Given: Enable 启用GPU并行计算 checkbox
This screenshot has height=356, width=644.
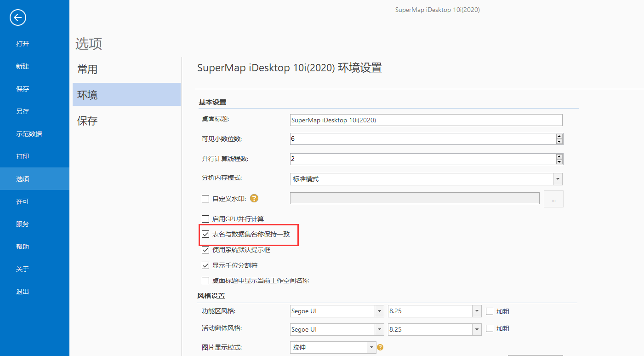Looking at the screenshot, I should tap(205, 219).
